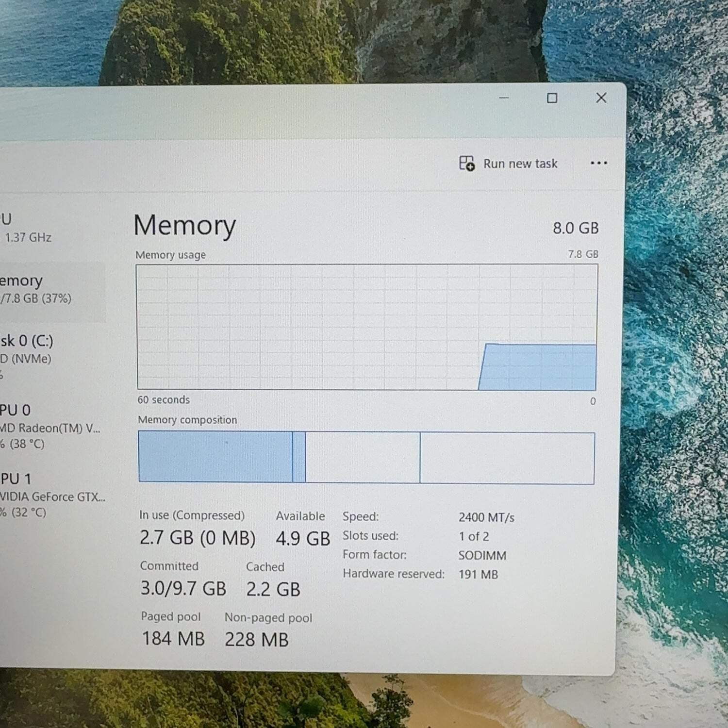Click the Memory usage label

pos(170,255)
